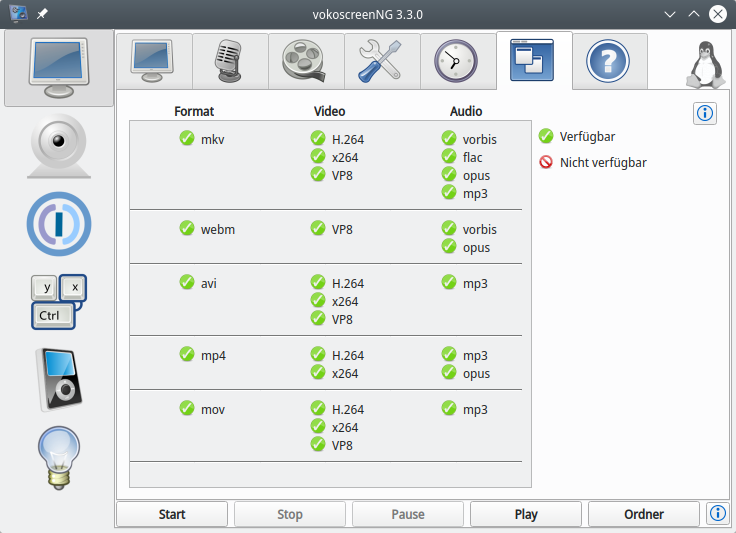The width and height of the screenshot is (736, 533).
Task: Open the light bulb log section
Action: point(59,458)
